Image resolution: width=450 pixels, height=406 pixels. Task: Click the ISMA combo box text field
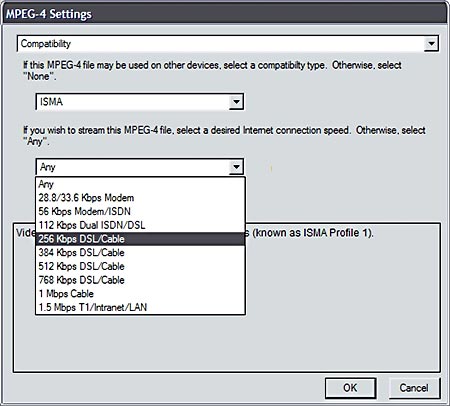(133, 102)
